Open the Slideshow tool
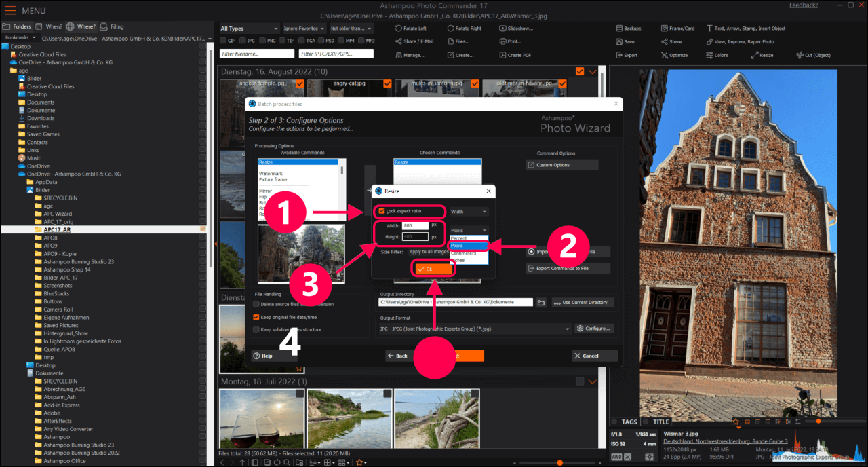Screen dimensions: 868x467 (x=502, y=29)
